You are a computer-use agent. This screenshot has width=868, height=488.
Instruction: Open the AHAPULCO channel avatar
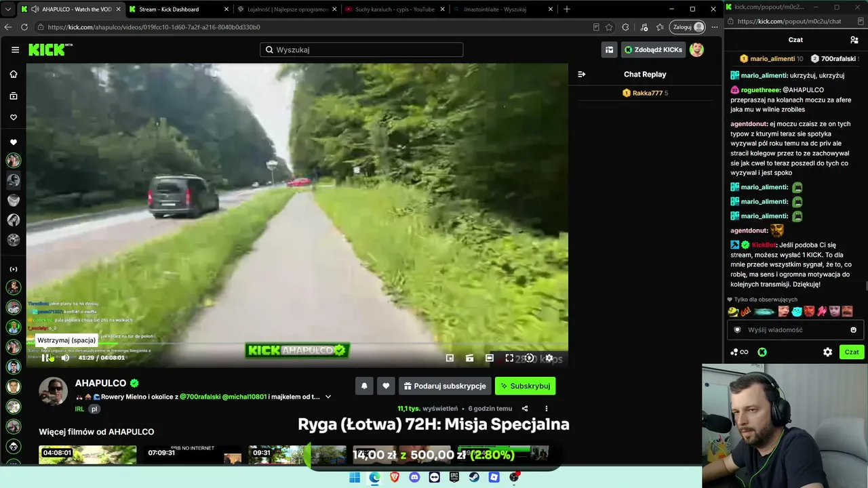pos(53,391)
